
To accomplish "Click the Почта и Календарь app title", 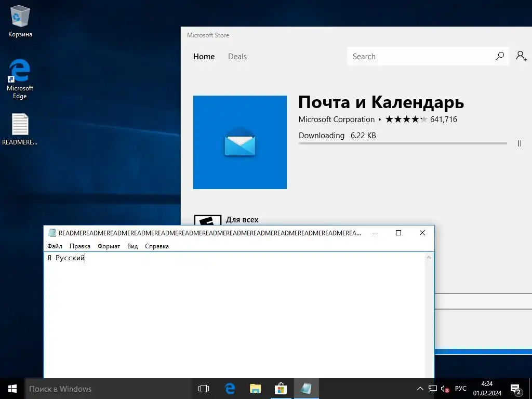I will [381, 102].
